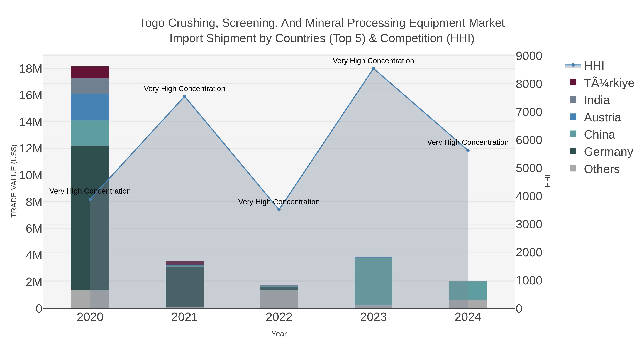644x362 pixels.
Task: Click the 2020 x-axis label
Action: click(x=90, y=317)
